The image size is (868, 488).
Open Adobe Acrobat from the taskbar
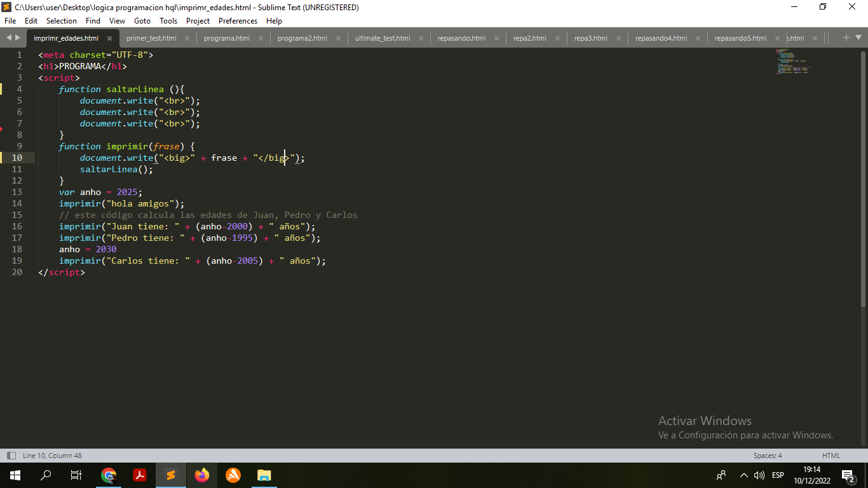click(140, 475)
